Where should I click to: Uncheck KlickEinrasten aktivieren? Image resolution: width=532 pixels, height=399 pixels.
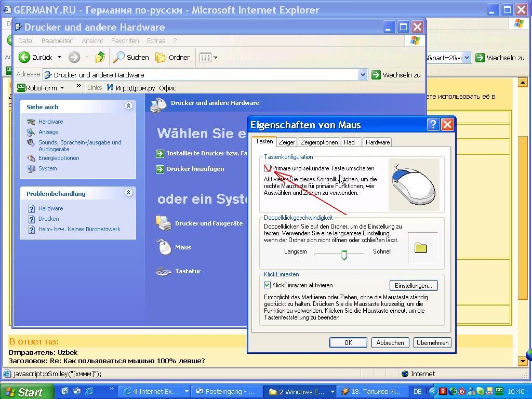268,285
